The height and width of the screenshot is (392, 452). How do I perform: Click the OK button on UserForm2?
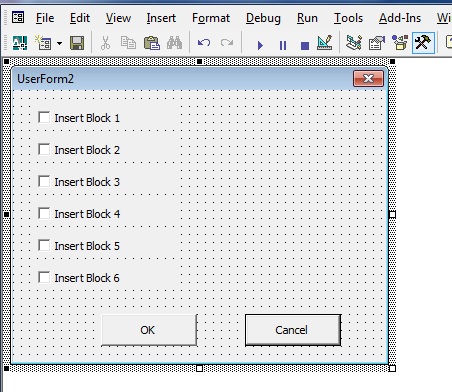click(149, 330)
